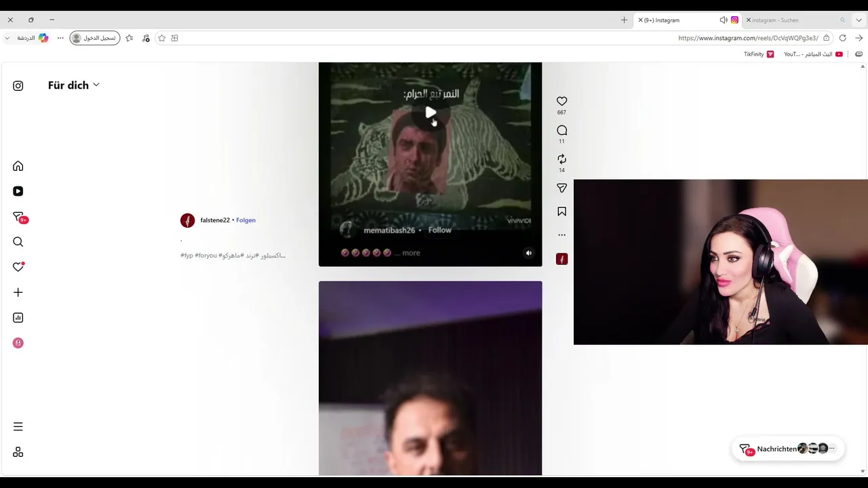Open the falstene22 profile avatar
868x488 pixels.
(x=188, y=220)
